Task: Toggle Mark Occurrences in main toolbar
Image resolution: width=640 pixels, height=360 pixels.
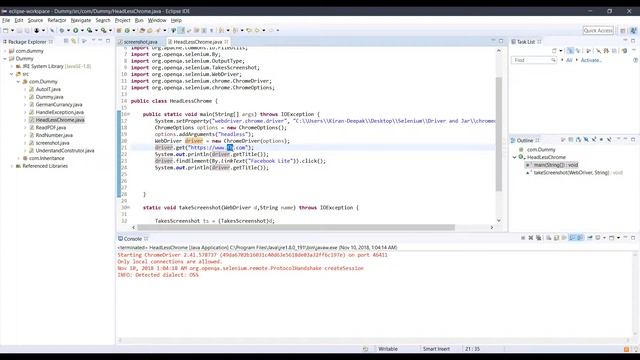Action: (x=181, y=30)
